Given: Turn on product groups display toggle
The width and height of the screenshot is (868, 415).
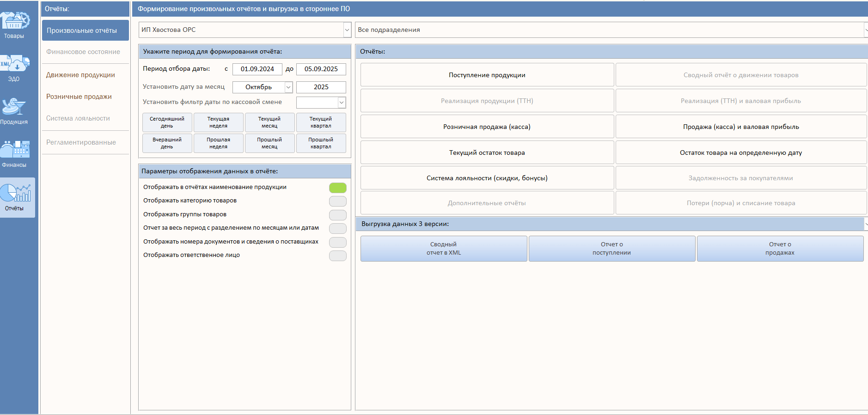Looking at the screenshot, I should click(337, 215).
